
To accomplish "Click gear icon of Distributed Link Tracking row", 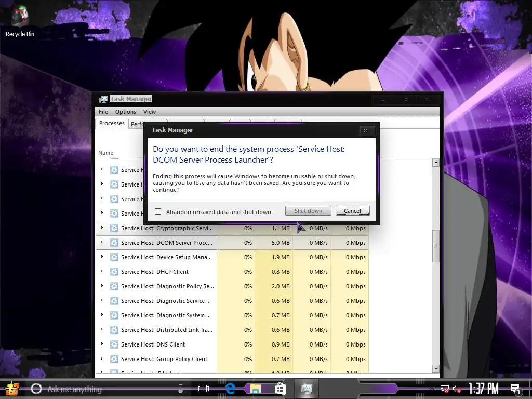I will coord(114,330).
